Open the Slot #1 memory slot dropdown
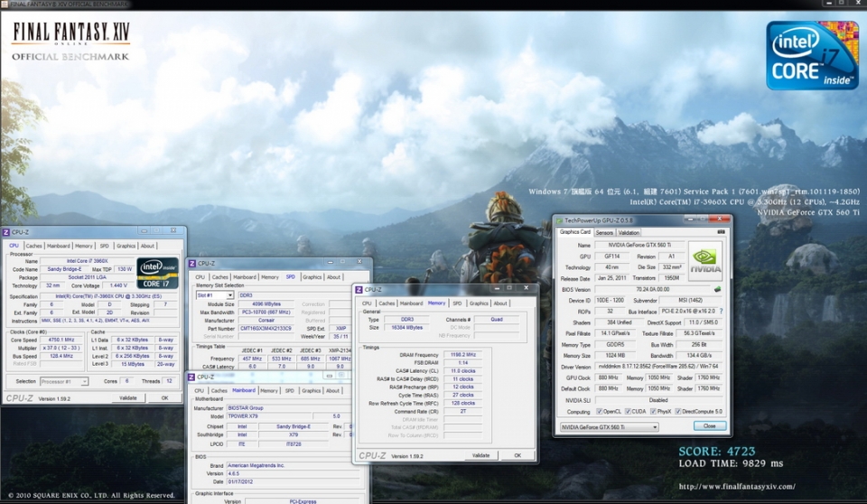867x504 pixels. coord(216,295)
